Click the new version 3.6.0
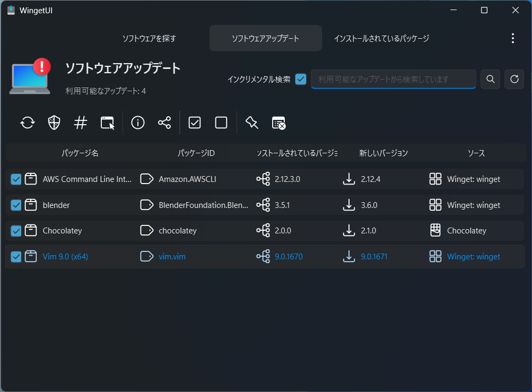Screen dimensions: 532x392 [x=369, y=205]
